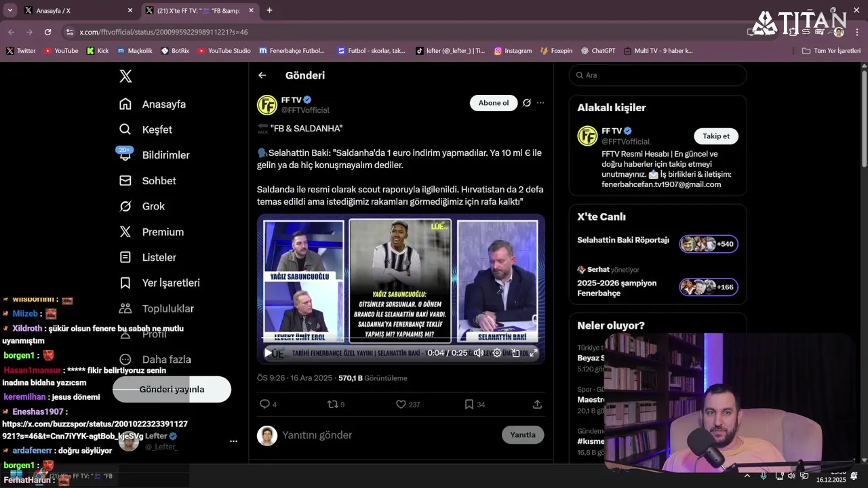Viewport: 868px width, 488px height.
Task: Click the address bar URL
Action: coord(163,32)
